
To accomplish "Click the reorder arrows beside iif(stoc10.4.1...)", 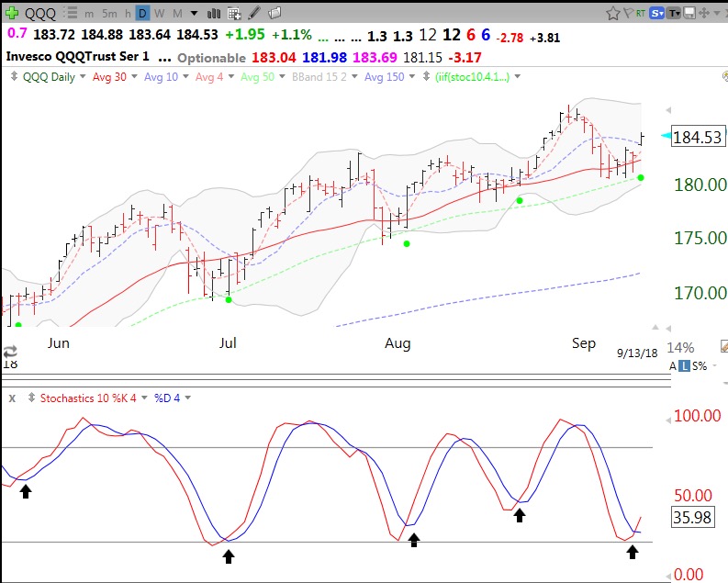I will point(426,76).
